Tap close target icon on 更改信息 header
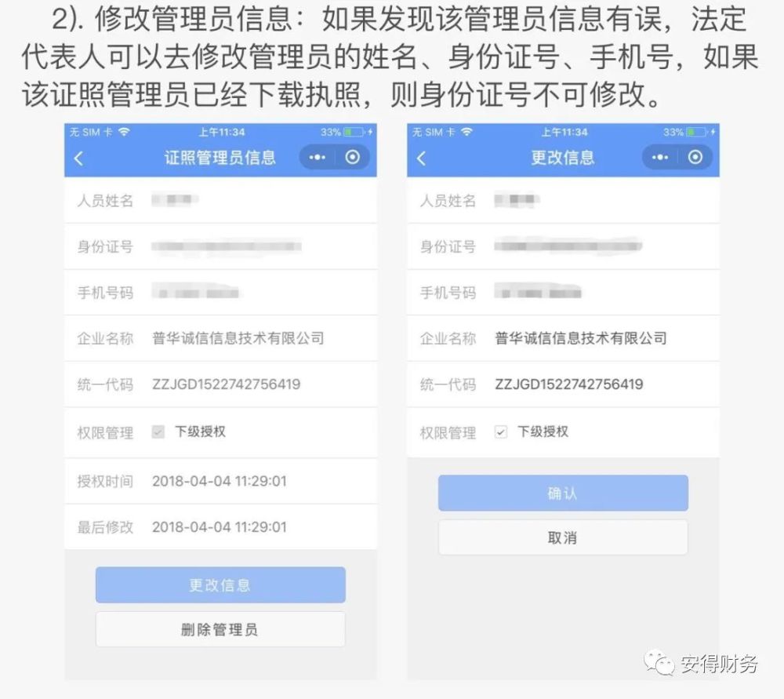Viewport: 784px width, 699px height. (695, 158)
